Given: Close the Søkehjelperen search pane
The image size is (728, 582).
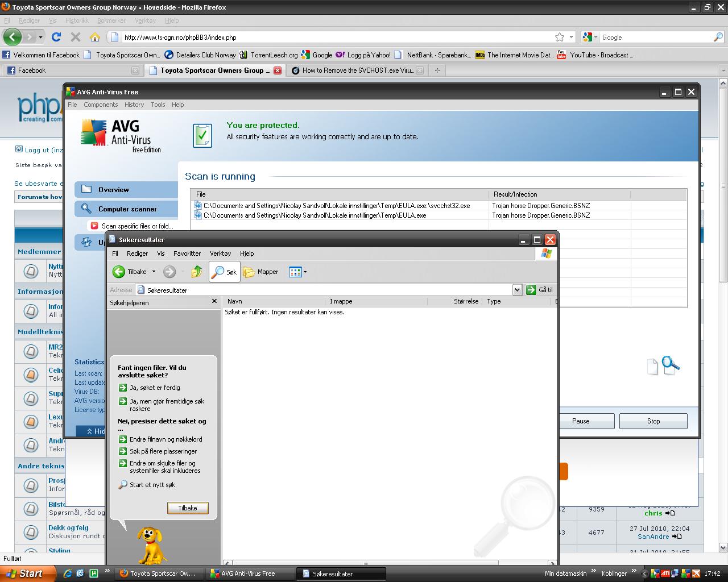Looking at the screenshot, I should tap(214, 301).
